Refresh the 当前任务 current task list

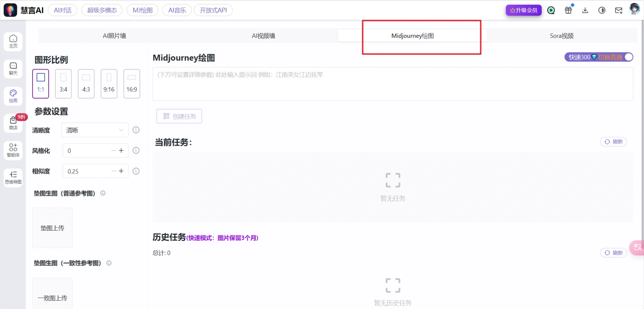click(613, 142)
